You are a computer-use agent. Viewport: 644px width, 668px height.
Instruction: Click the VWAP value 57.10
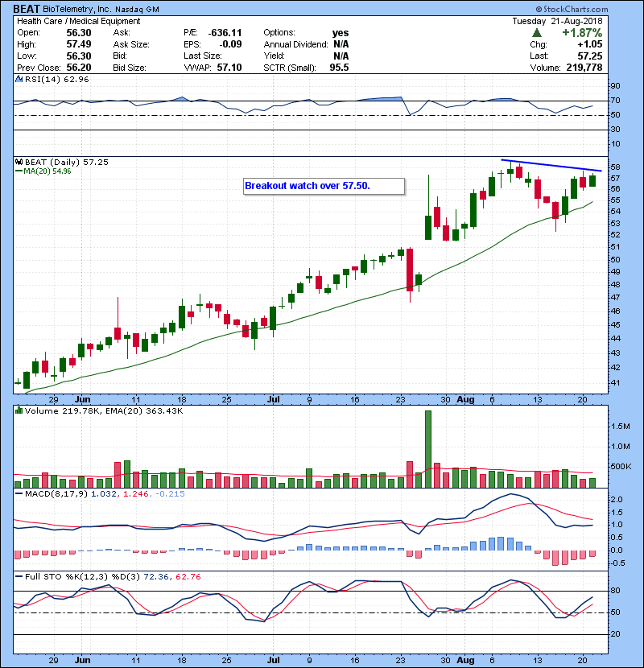click(x=229, y=68)
